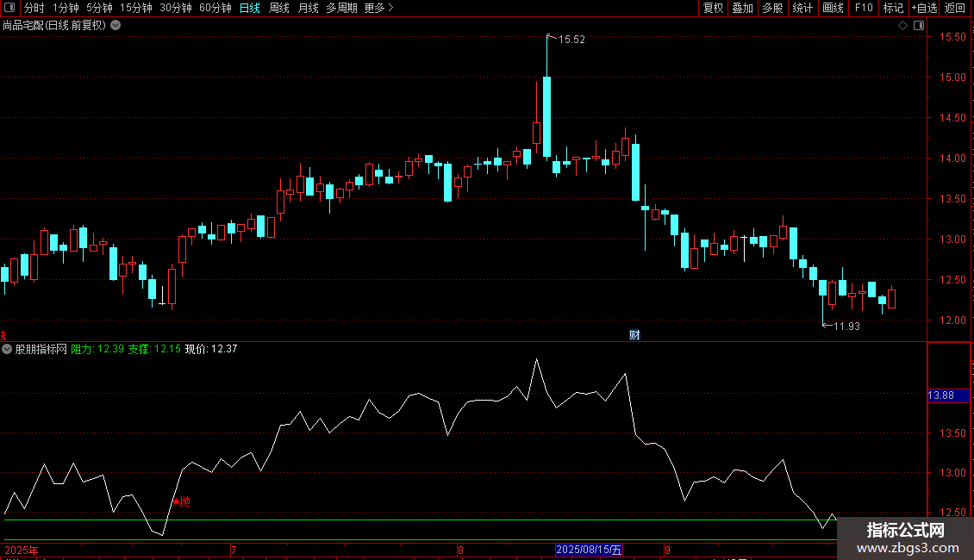The width and height of the screenshot is (974, 560).
Task: Click month 9 on the time axis
Action: tap(667, 550)
